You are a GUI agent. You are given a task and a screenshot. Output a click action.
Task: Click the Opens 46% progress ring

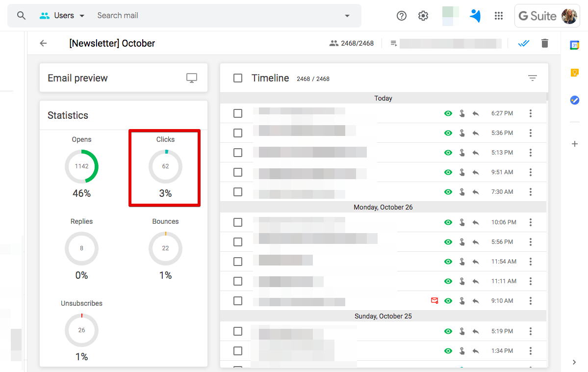(x=81, y=166)
